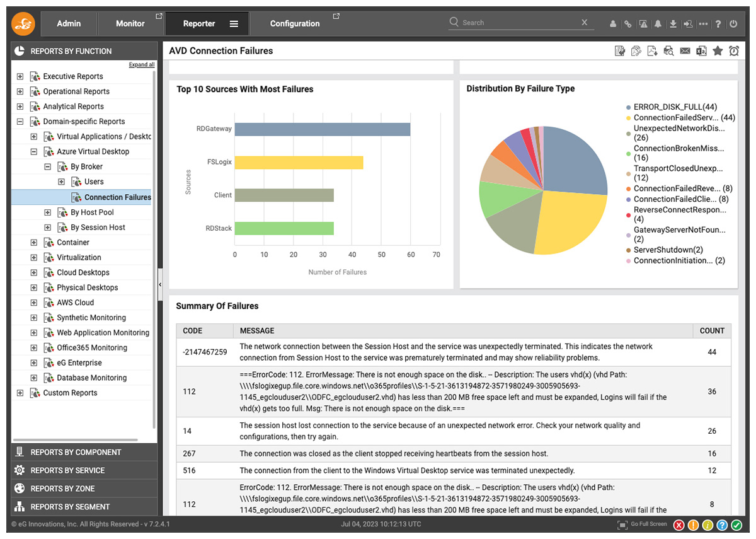Click the ServerShutdown legend swatch

628,250
